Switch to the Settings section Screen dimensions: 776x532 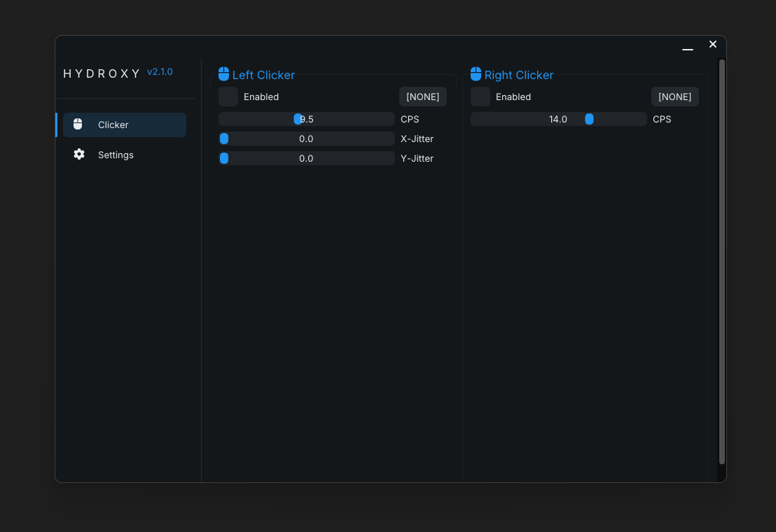(x=116, y=155)
